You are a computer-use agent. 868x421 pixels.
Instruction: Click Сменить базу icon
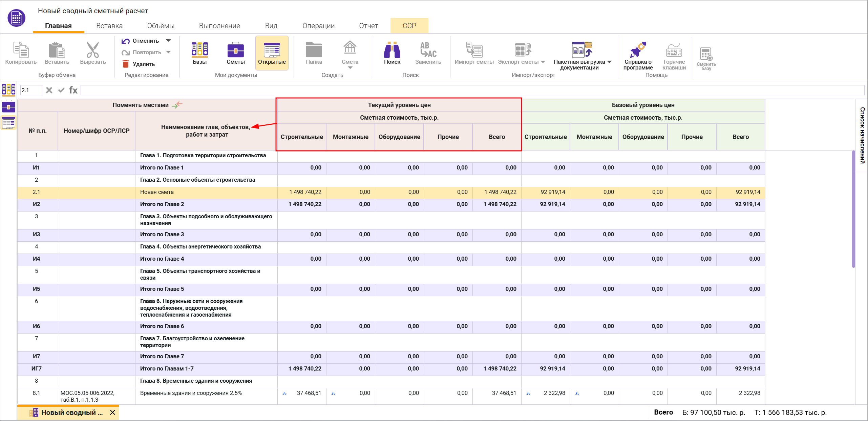(x=706, y=54)
